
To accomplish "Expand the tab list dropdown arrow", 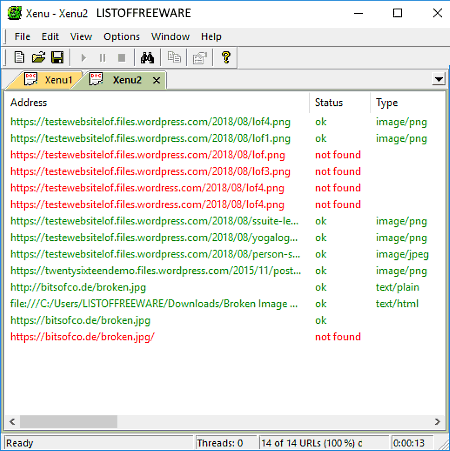I will (439, 79).
